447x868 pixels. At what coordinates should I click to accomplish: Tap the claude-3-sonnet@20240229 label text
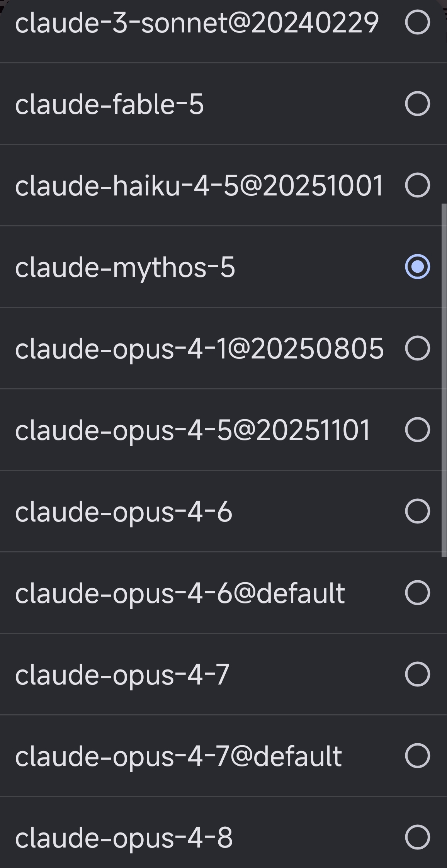pyautogui.click(x=197, y=23)
